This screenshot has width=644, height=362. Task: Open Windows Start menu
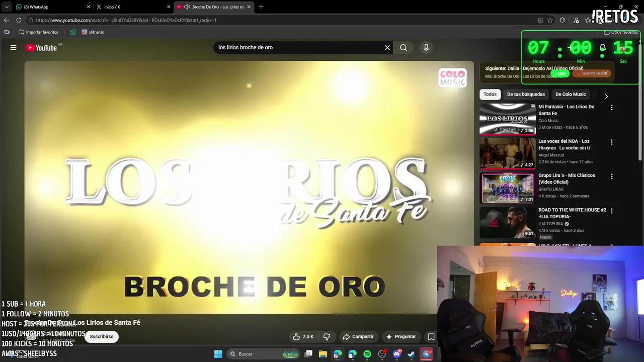click(x=218, y=354)
